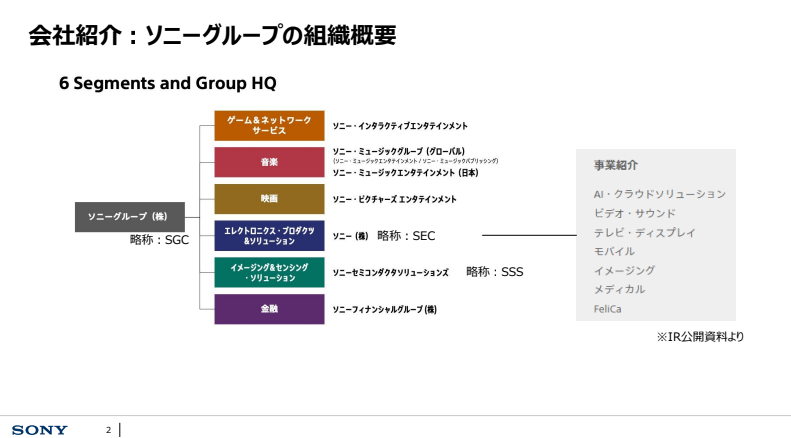Click ソニー・ミュージックグループ（グローバル） text

(x=399, y=151)
